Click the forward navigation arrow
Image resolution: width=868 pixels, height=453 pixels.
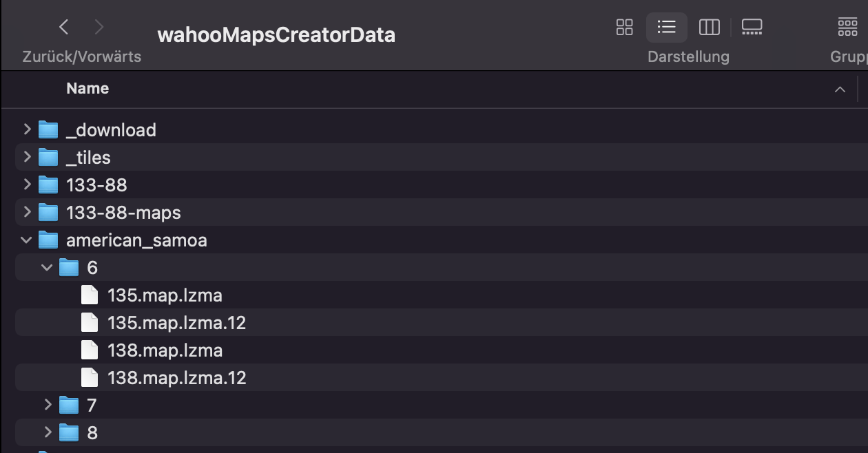(x=99, y=28)
